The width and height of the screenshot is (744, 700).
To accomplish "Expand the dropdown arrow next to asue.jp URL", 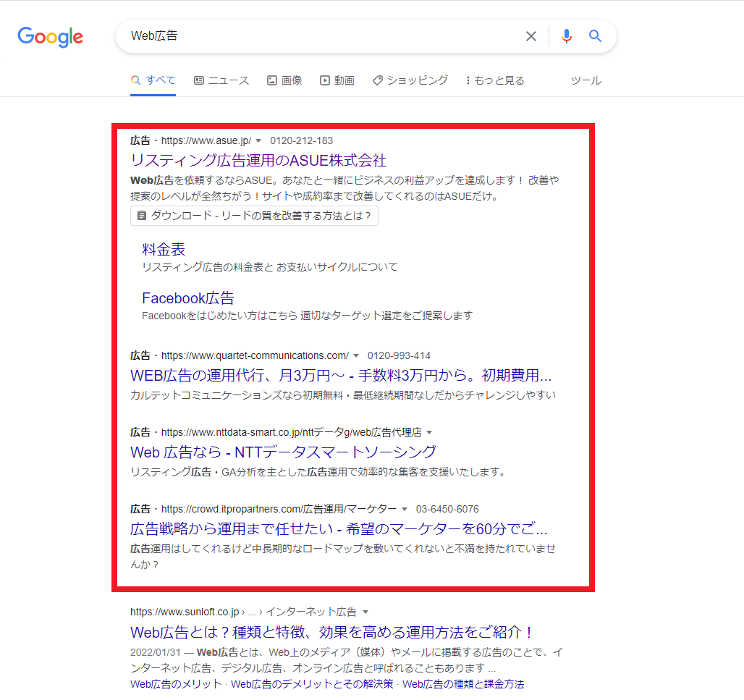I will tap(258, 140).
